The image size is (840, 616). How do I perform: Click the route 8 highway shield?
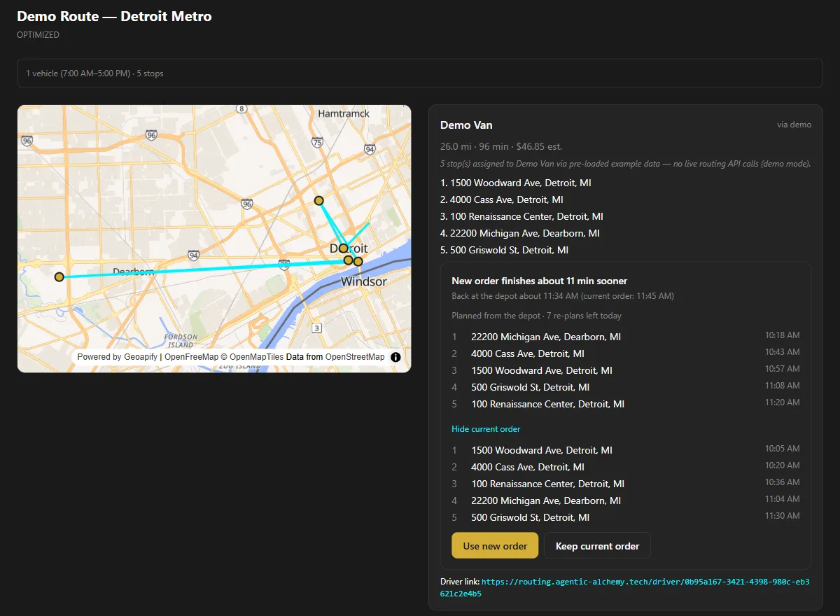241,108
